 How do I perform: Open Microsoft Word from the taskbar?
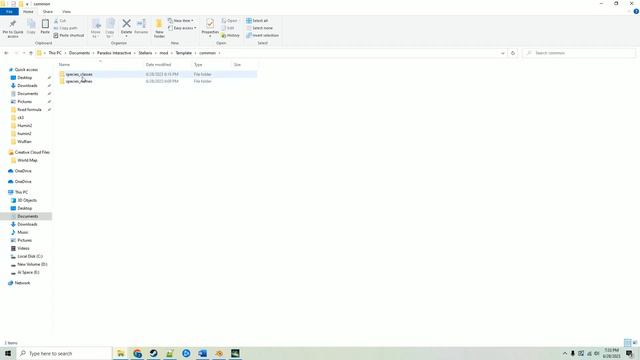(x=203, y=353)
